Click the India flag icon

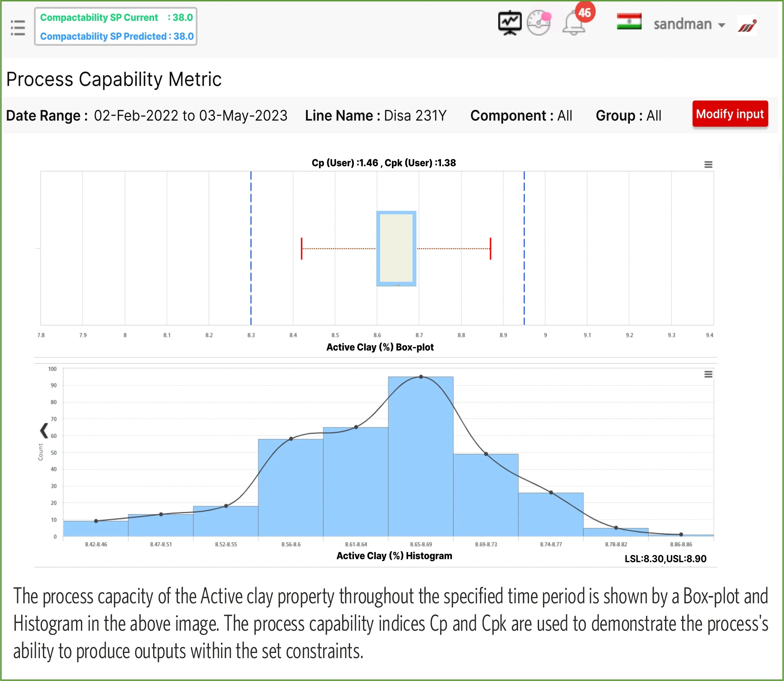point(629,22)
